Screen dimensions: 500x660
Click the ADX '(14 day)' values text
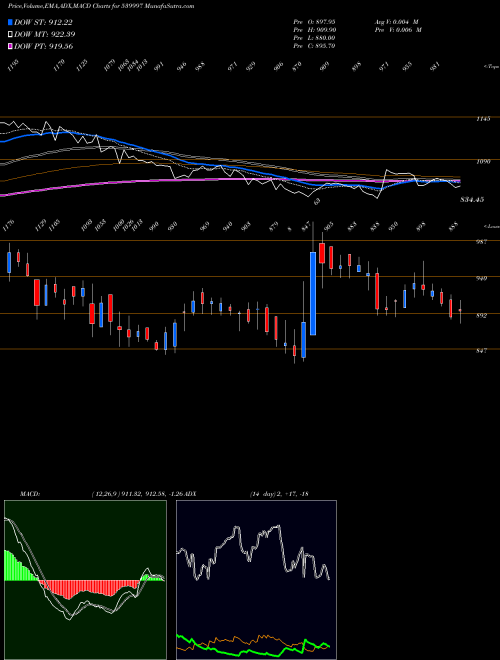point(279,493)
